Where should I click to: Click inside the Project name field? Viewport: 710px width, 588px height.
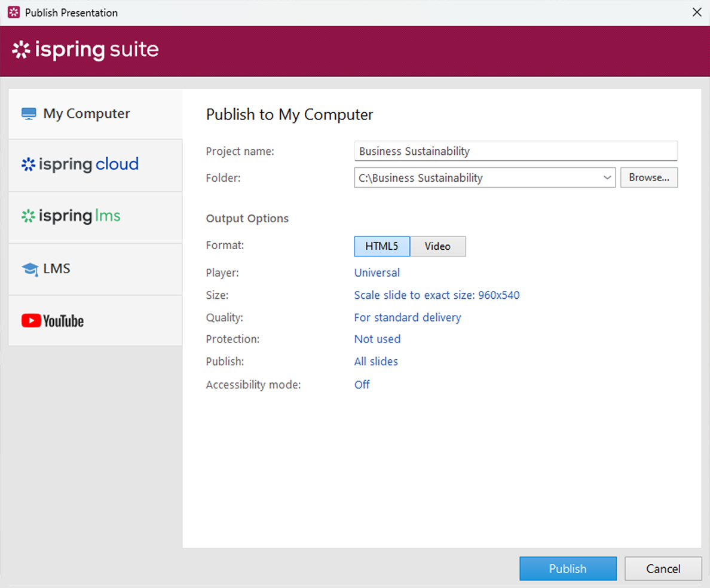pyautogui.click(x=515, y=151)
